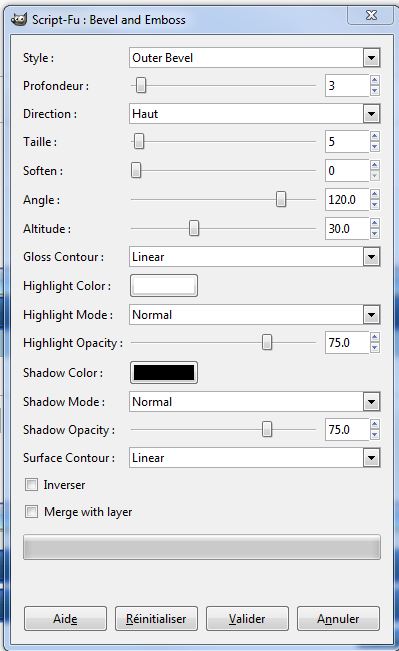This screenshot has height=651, width=399.
Task: Increase Highlight Opacity with the up arrow
Action: 375,338
